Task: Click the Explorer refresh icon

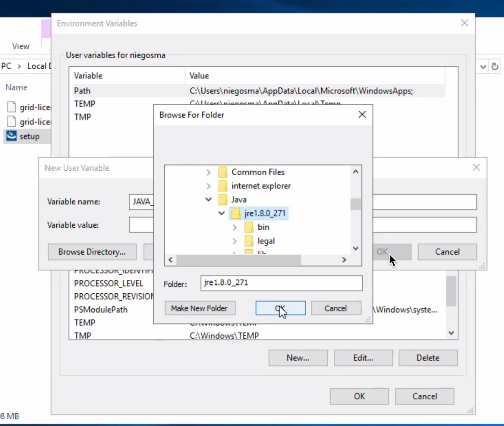Action: [x=495, y=66]
